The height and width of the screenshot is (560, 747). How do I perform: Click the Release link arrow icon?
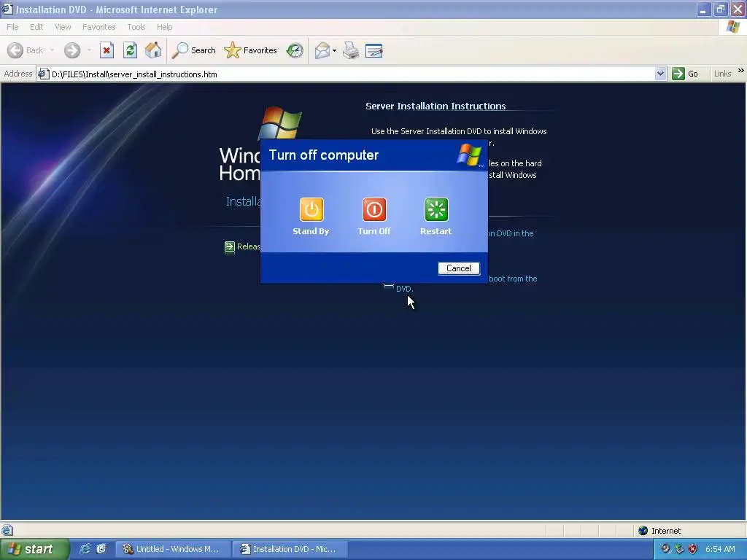pyautogui.click(x=230, y=246)
